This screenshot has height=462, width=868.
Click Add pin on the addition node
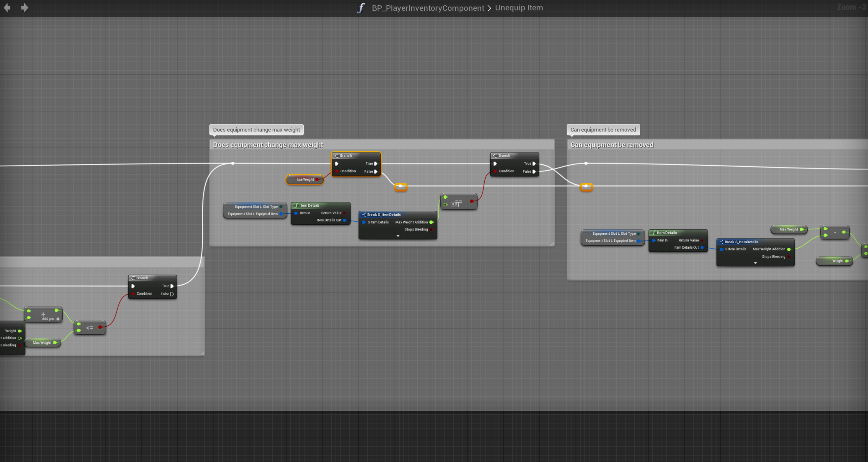(x=51, y=319)
